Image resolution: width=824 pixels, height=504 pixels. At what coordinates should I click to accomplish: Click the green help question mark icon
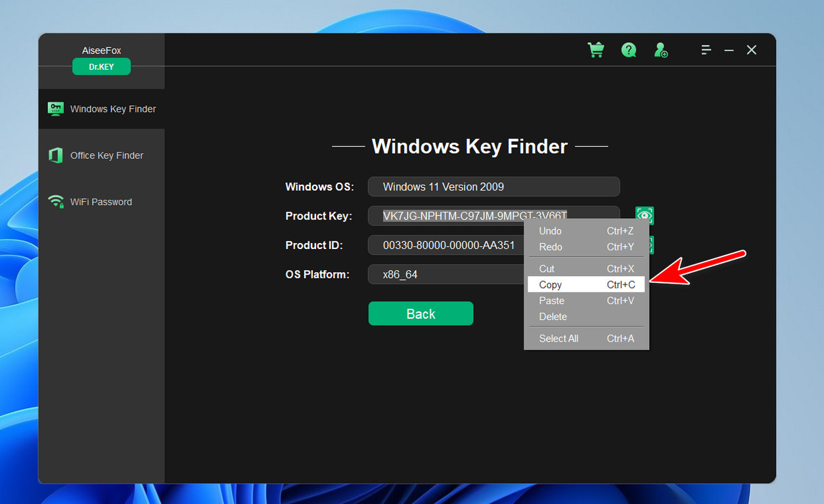click(x=628, y=49)
